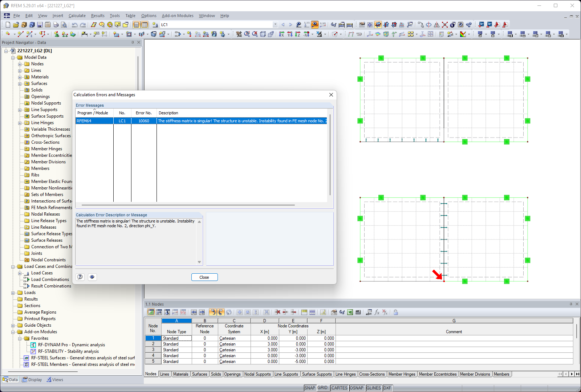The image size is (581, 392).
Task: Click the Excel export icon in table toolbar
Action: coord(350,312)
